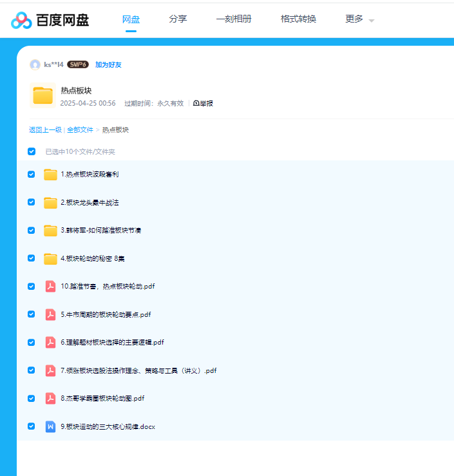Click 返回上一级 breadcrumb link

coord(45,130)
